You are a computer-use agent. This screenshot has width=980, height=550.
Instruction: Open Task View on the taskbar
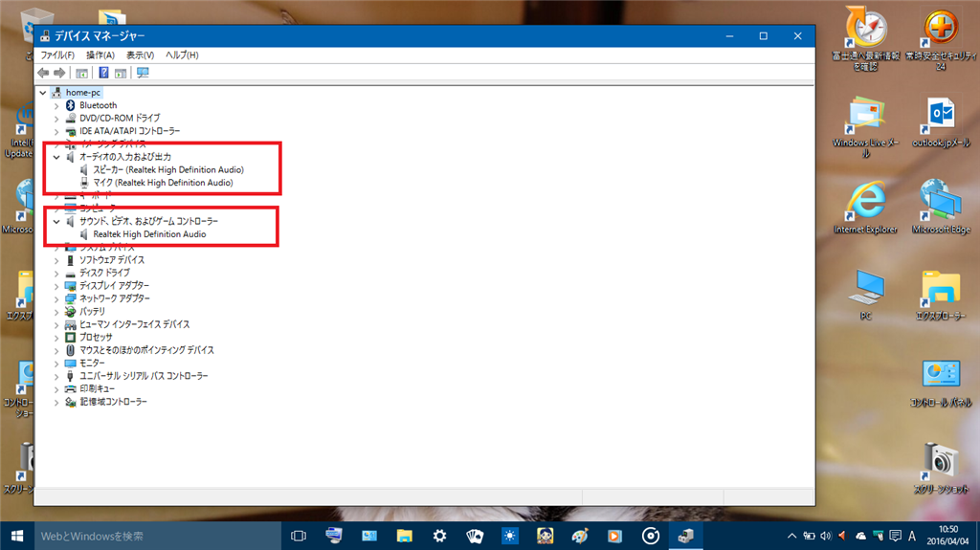tap(299, 536)
